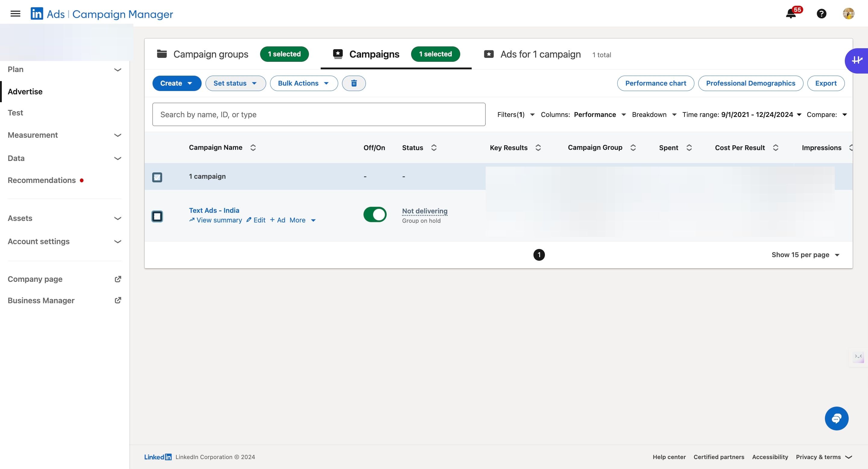Sort by Campaign Name column arrows
The height and width of the screenshot is (469, 868).
[253, 148]
